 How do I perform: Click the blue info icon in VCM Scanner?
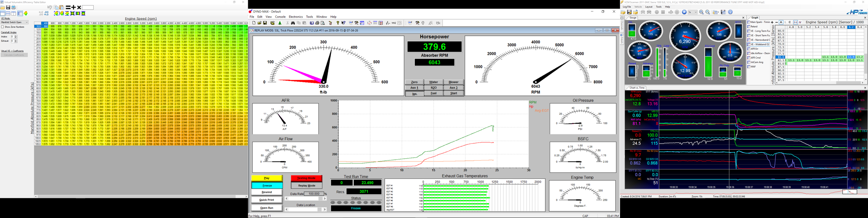(731, 12)
